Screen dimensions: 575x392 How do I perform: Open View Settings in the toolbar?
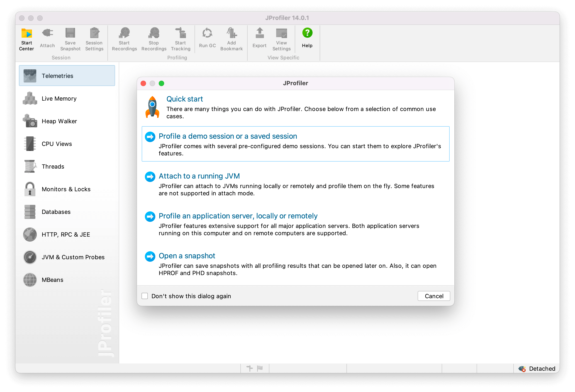point(282,39)
